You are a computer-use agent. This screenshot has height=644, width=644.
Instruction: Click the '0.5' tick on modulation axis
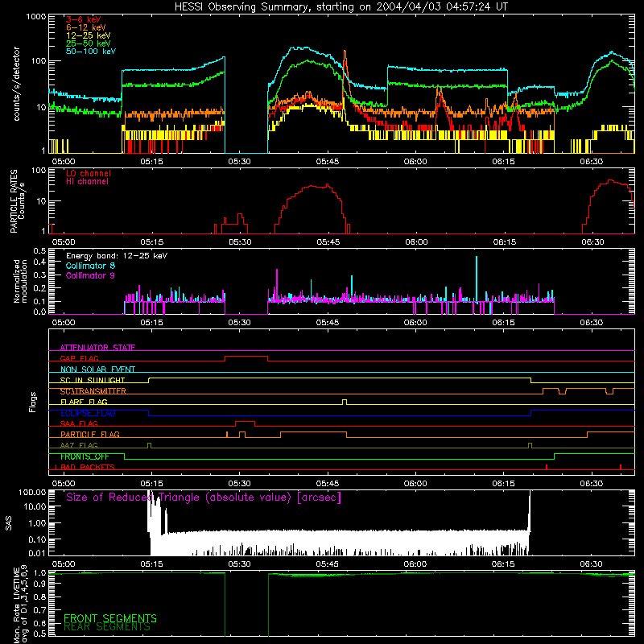(x=39, y=251)
